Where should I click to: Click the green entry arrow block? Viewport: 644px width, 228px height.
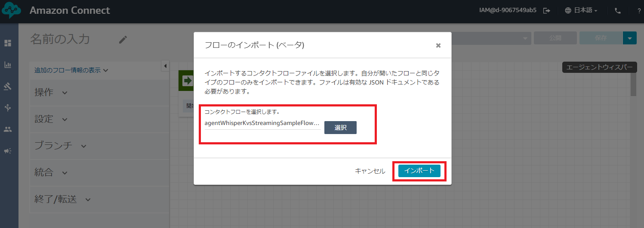[x=187, y=81]
